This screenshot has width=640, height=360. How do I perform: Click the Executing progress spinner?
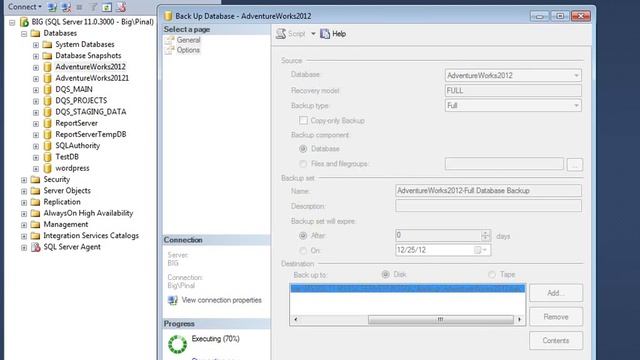click(x=178, y=344)
